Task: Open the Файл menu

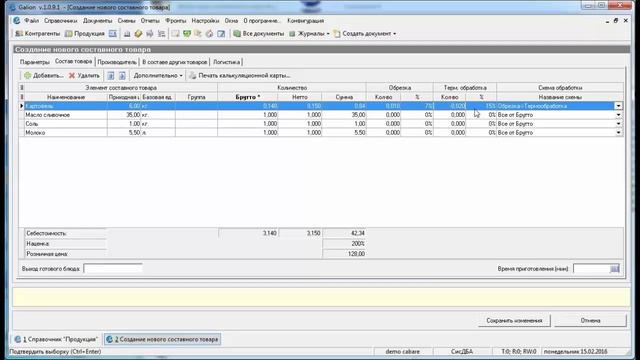Action: click(x=31, y=20)
